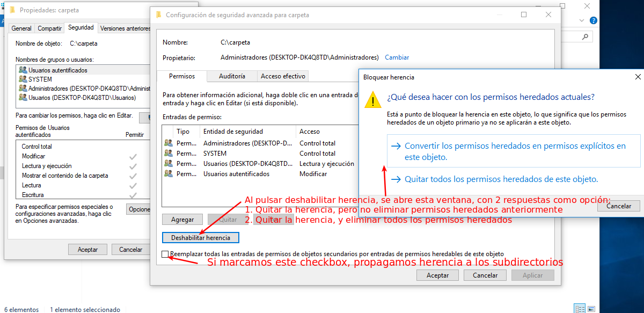Switch to the Acceso efectivo tab
Screen dimensions: 644x313
tap(283, 76)
